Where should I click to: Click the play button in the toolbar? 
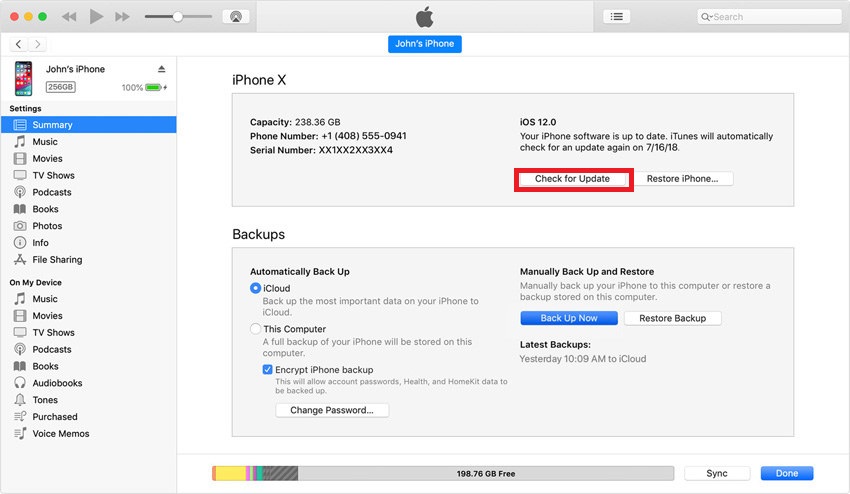pyautogui.click(x=96, y=16)
